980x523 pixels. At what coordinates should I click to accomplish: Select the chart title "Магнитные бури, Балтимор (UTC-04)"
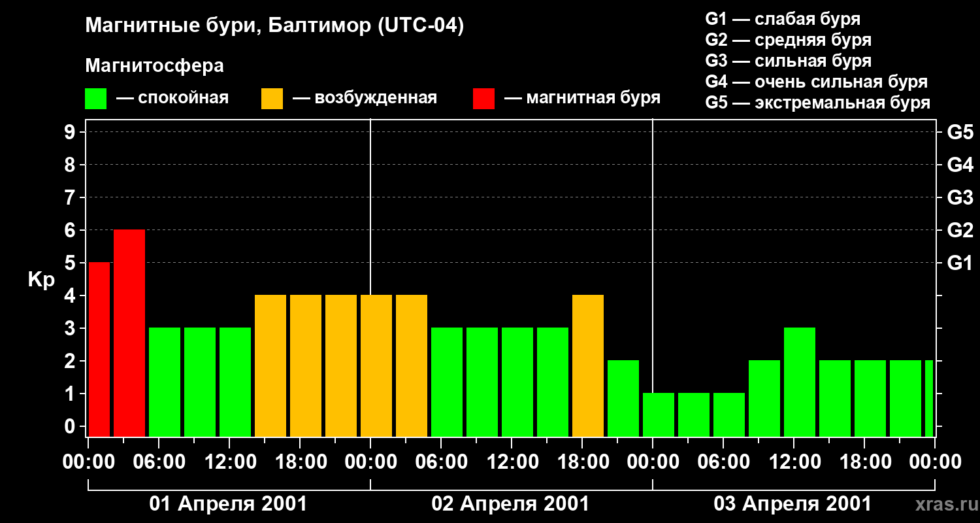coord(274,27)
